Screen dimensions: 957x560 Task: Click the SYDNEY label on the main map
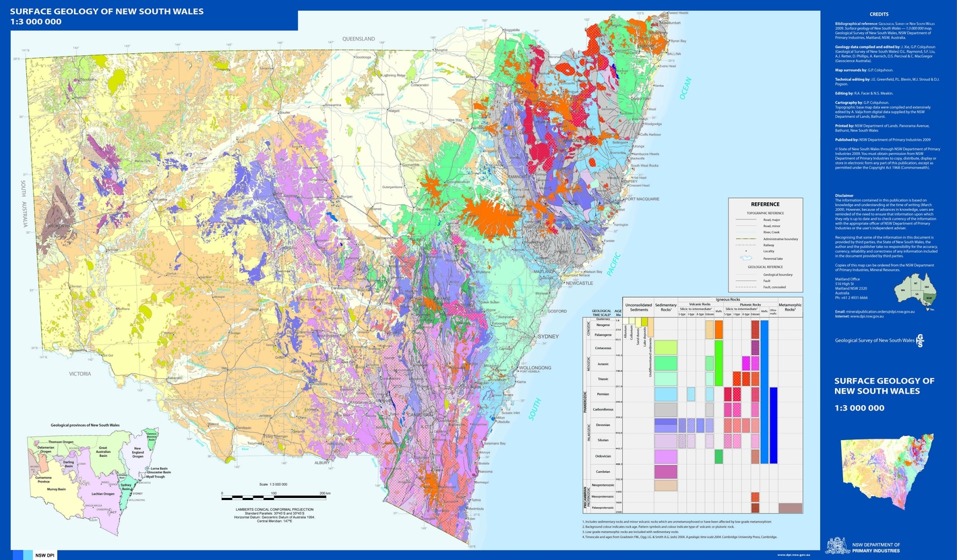555,336
